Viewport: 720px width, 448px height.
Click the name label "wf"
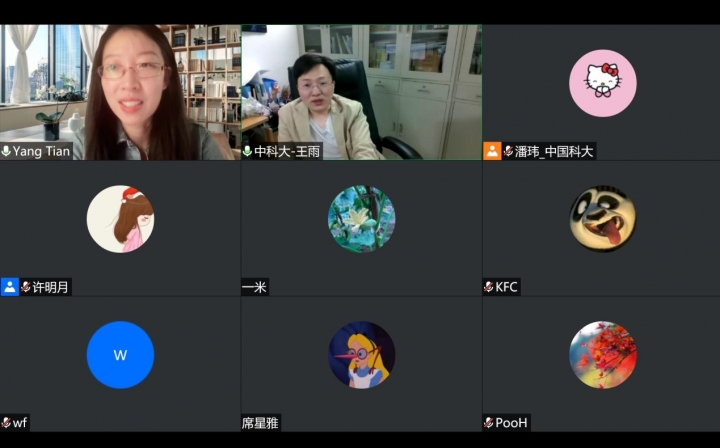(x=20, y=423)
